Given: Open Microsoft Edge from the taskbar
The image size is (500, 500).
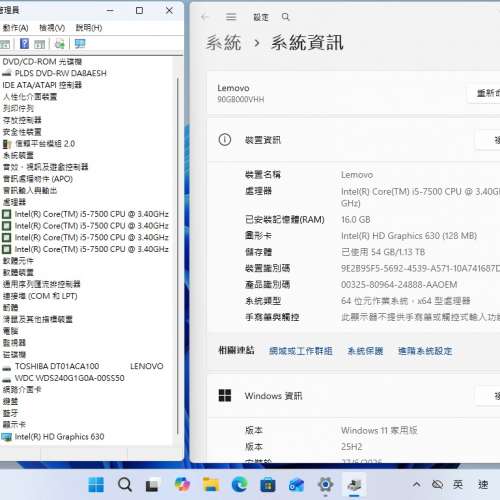Looking at the screenshot, I should click(x=240, y=484).
